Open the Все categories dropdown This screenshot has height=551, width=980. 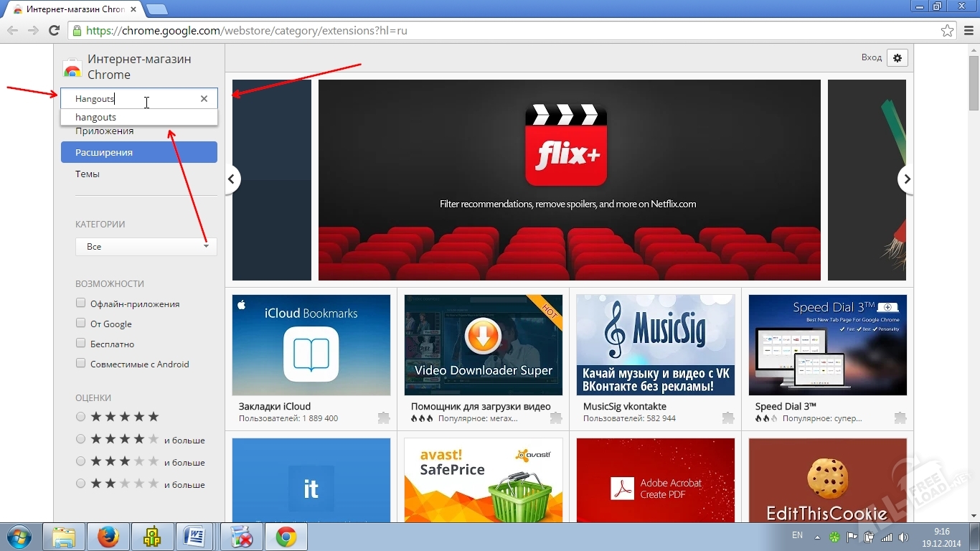pos(146,246)
